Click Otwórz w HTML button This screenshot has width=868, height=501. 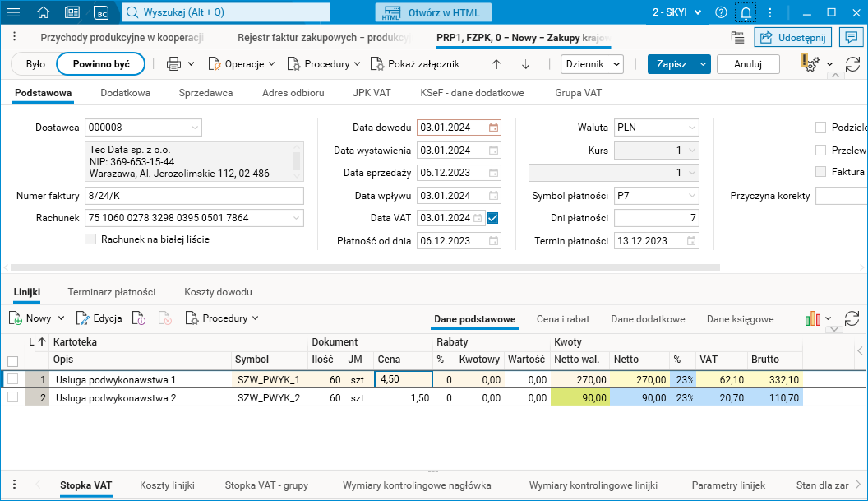pos(433,12)
